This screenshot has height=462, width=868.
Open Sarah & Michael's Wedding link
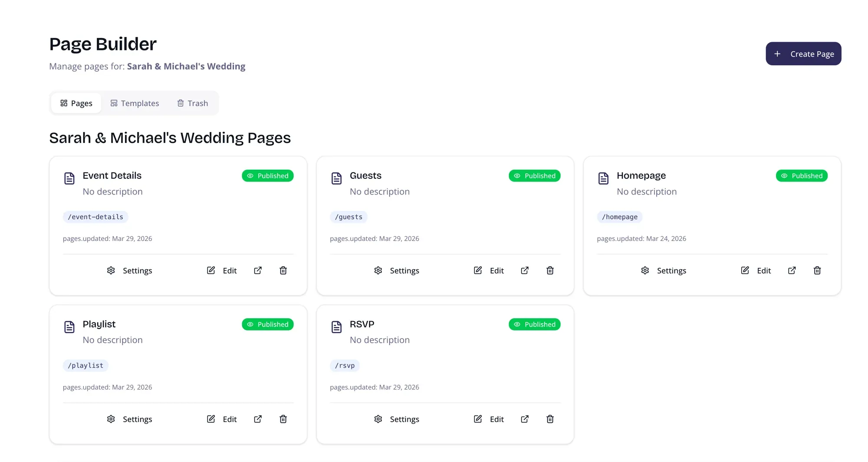(x=186, y=66)
